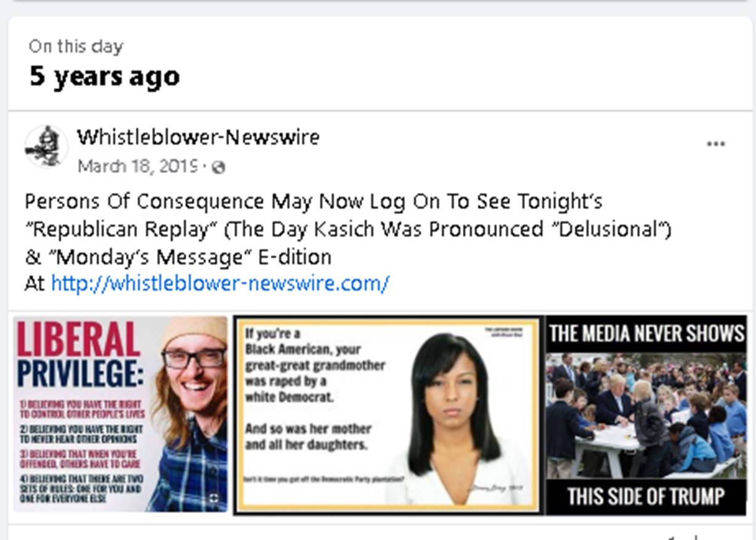Open the post options three-dots menu
Viewport: 756px width, 540px height.
pyautogui.click(x=715, y=144)
